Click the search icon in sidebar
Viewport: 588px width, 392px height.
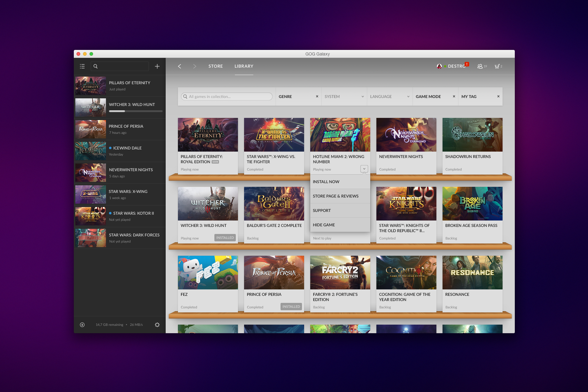point(95,66)
